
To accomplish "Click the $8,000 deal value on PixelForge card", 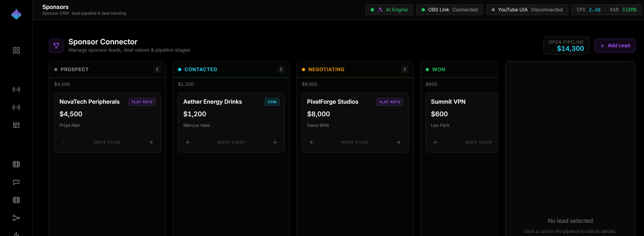I will [318, 114].
